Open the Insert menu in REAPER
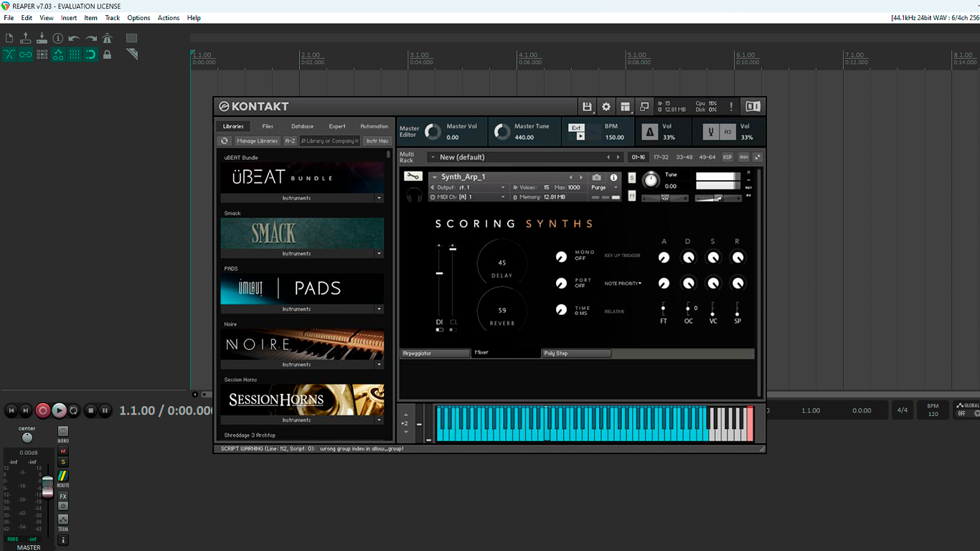 [69, 18]
